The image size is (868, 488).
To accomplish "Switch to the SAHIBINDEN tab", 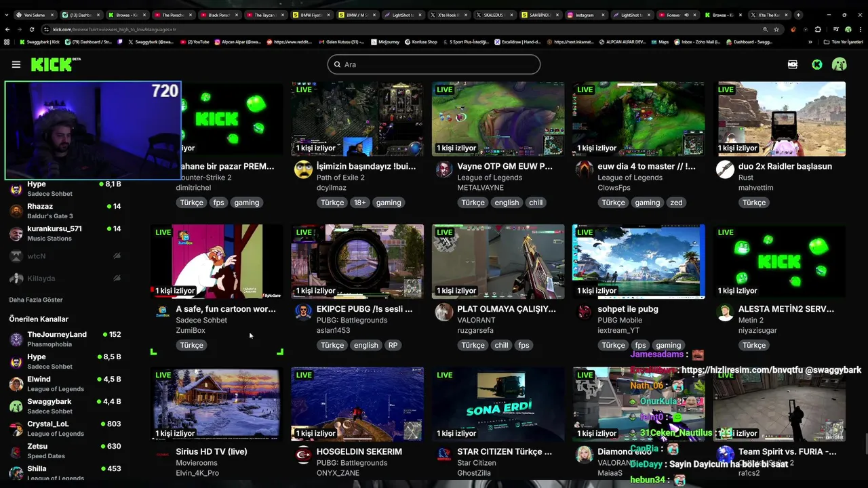I will click(x=540, y=14).
